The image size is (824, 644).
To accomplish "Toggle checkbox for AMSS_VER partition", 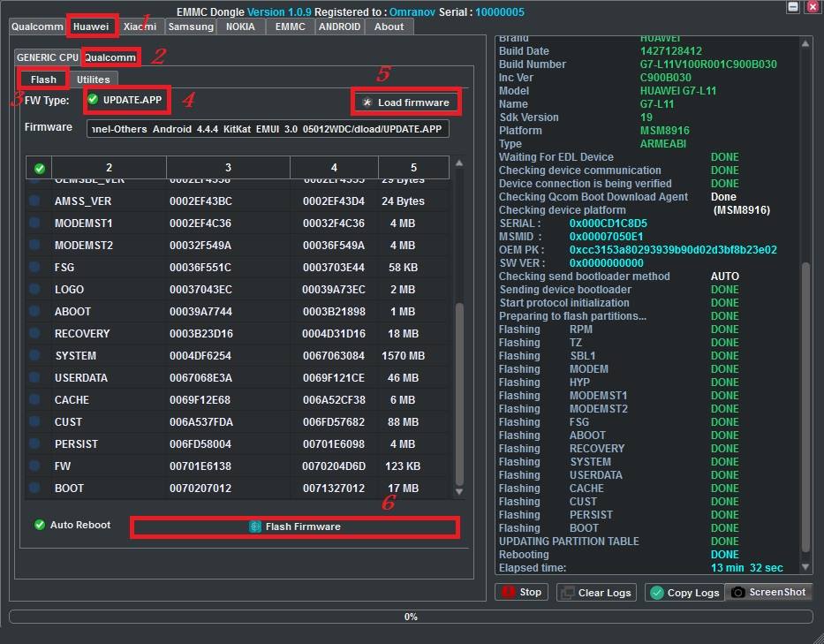I will pyautogui.click(x=34, y=201).
